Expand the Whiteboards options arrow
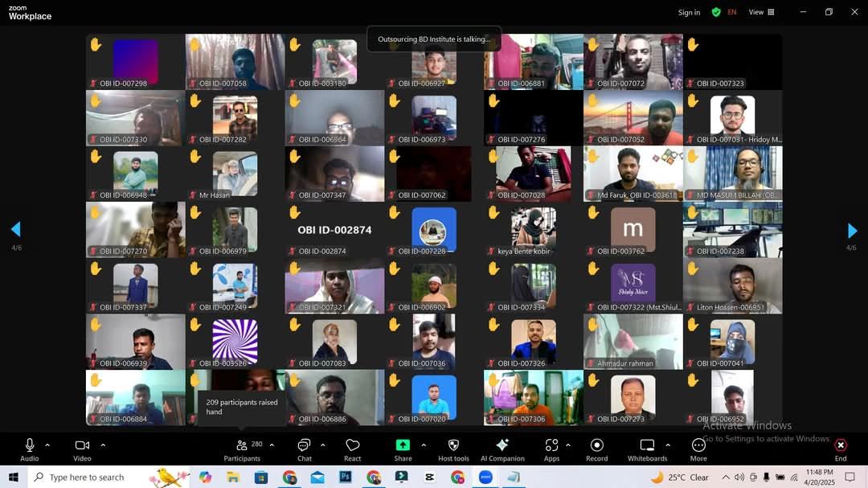The width and height of the screenshot is (868, 488). point(668,445)
